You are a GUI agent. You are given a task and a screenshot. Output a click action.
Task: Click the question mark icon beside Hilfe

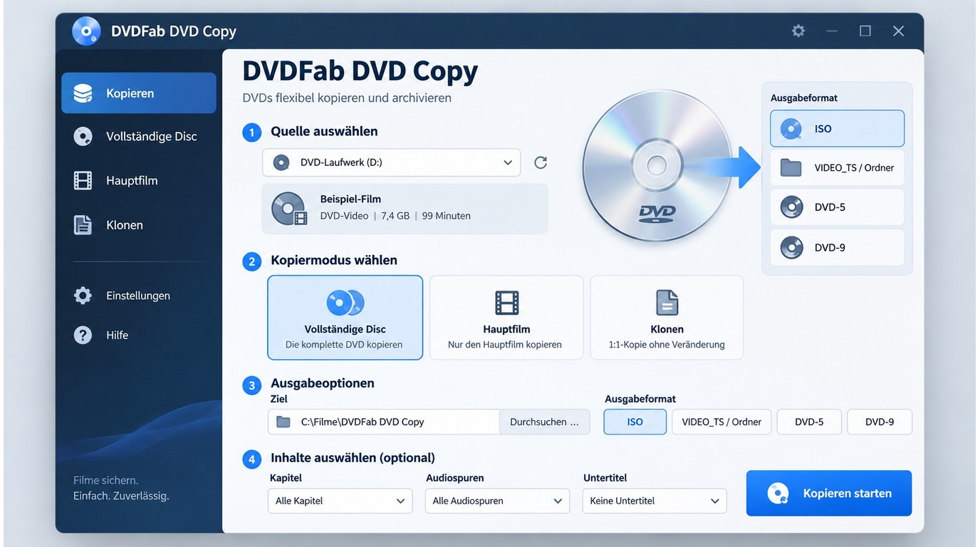coord(83,335)
